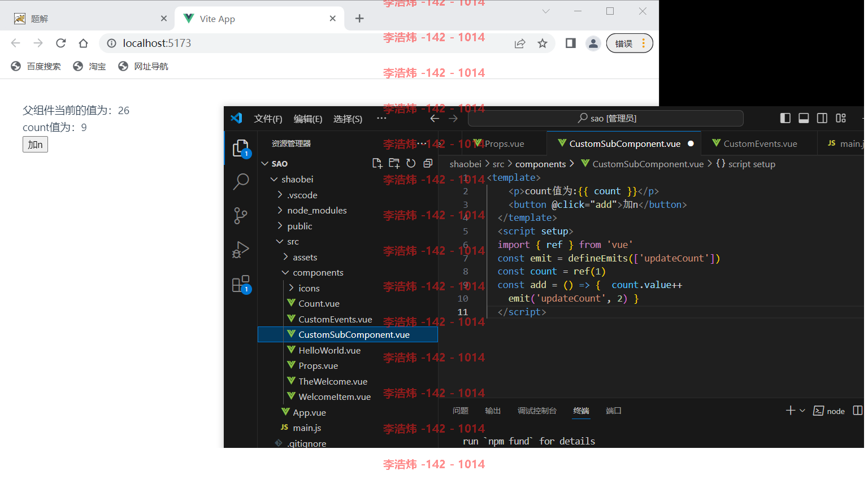Collapse the SAO root section
Screen dimensions: 868x488
point(264,163)
